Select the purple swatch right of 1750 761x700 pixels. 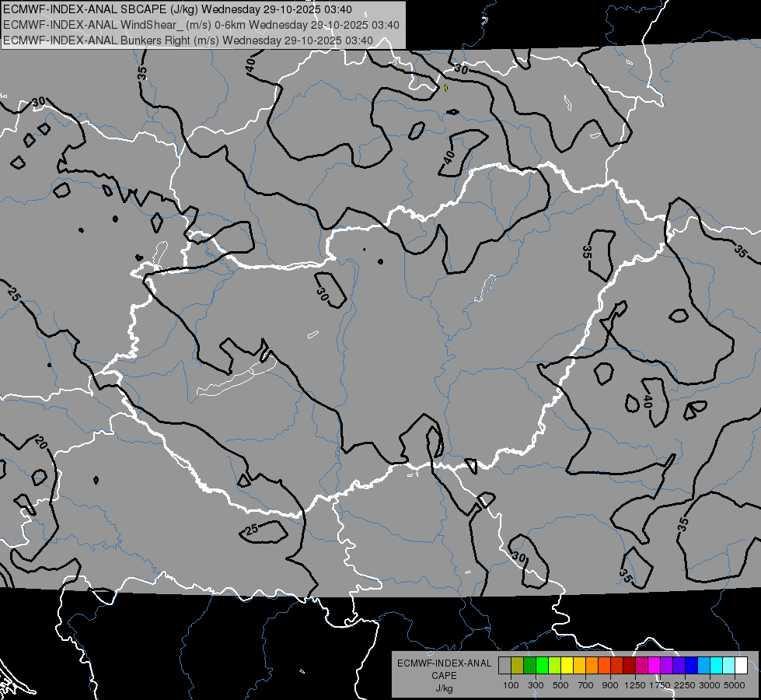tap(667, 665)
